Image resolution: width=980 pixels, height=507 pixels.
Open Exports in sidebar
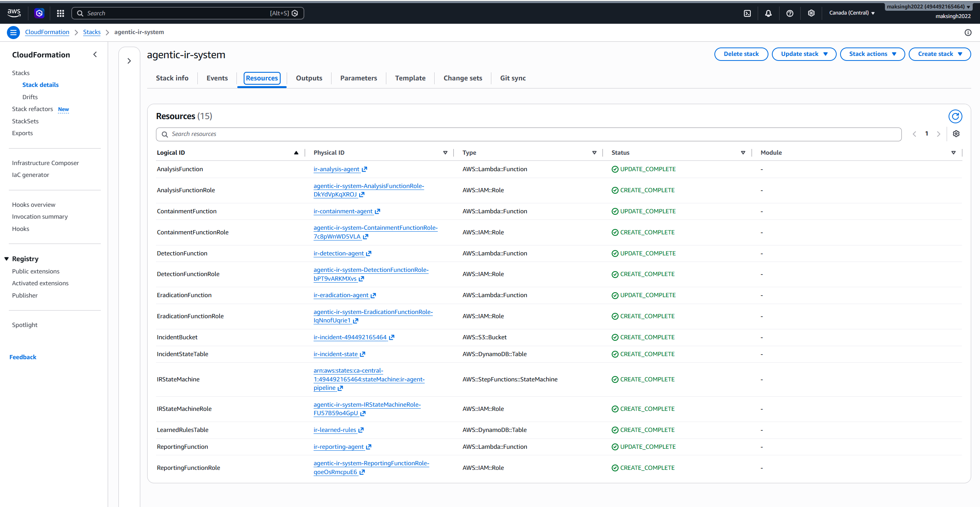click(x=22, y=133)
